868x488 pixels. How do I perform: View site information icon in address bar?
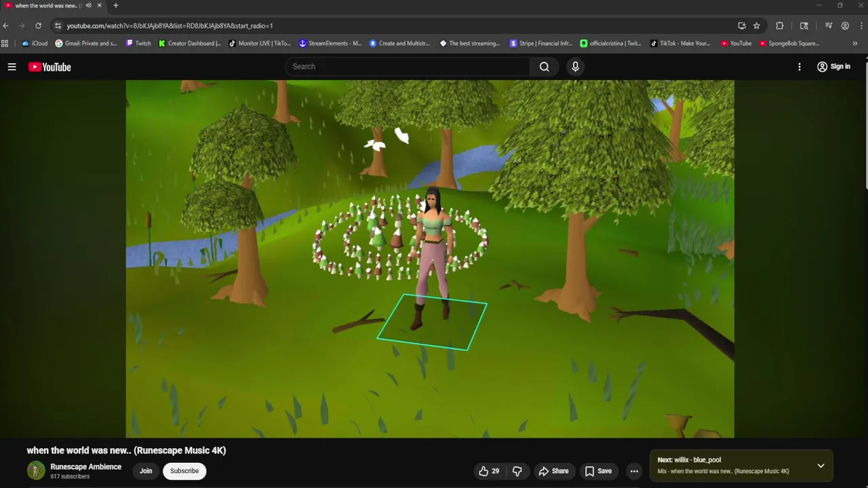58,26
